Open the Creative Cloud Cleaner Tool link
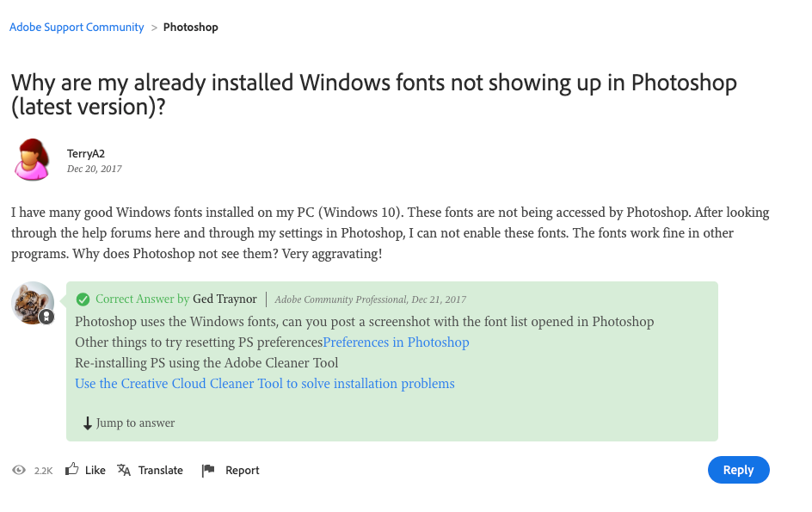812x512 pixels. [x=264, y=383]
